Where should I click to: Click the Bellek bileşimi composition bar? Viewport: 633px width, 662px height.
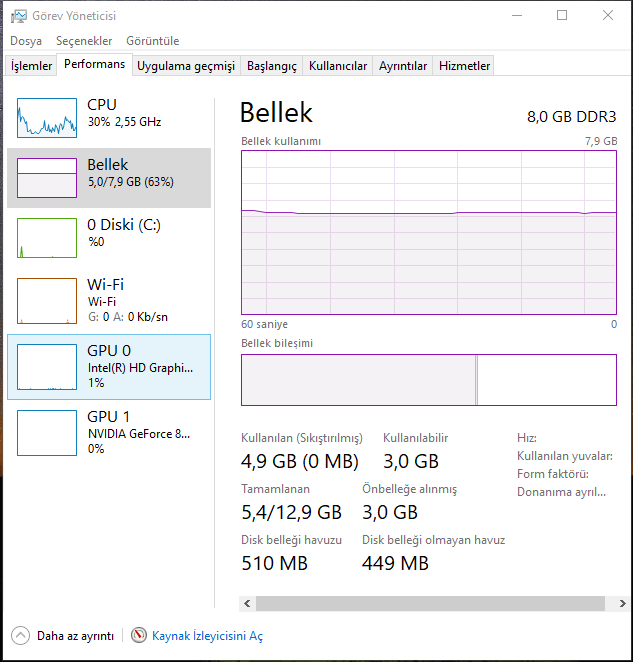pyautogui.click(x=428, y=380)
